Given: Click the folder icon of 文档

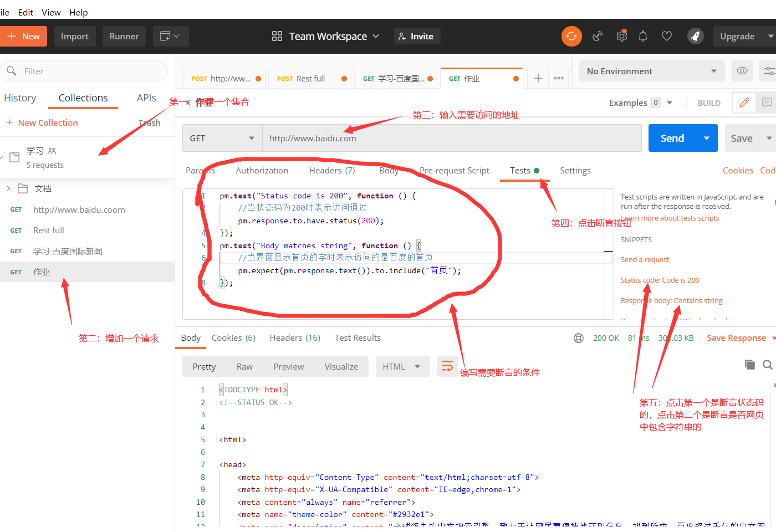Looking at the screenshot, I should 23,188.
